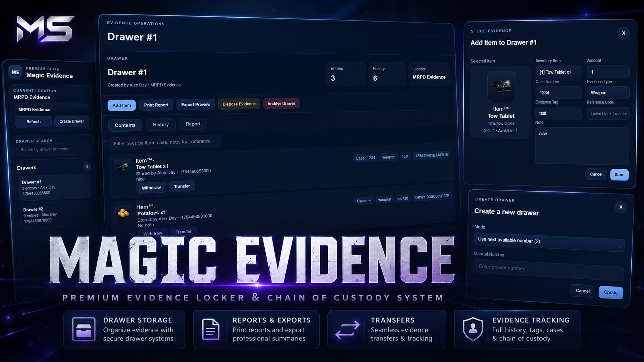Close the Create a new drawer dialog

coord(621,207)
